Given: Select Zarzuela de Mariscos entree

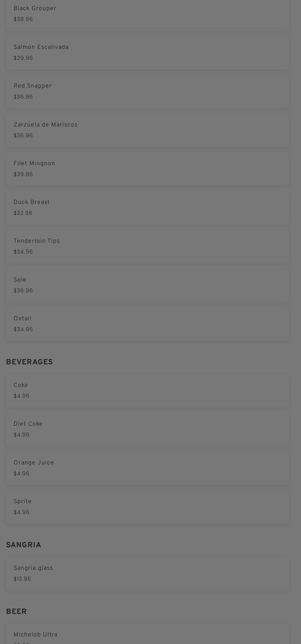Looking at the screenshot, I should pos(147,130).
